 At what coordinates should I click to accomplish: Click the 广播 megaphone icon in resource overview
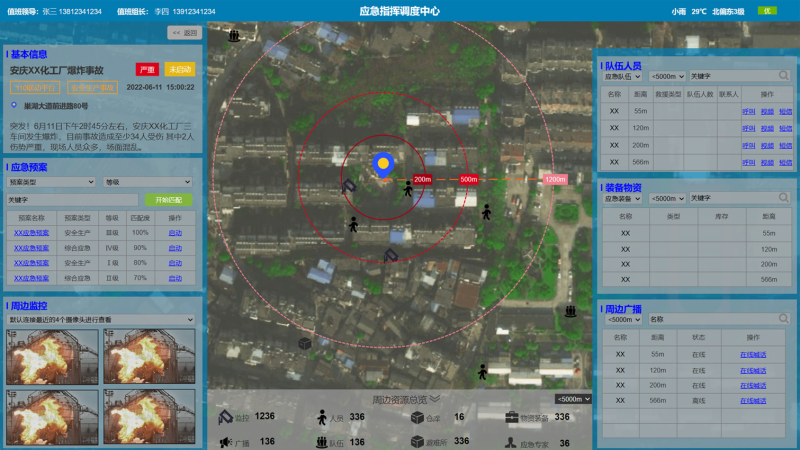tap(226, 442)
